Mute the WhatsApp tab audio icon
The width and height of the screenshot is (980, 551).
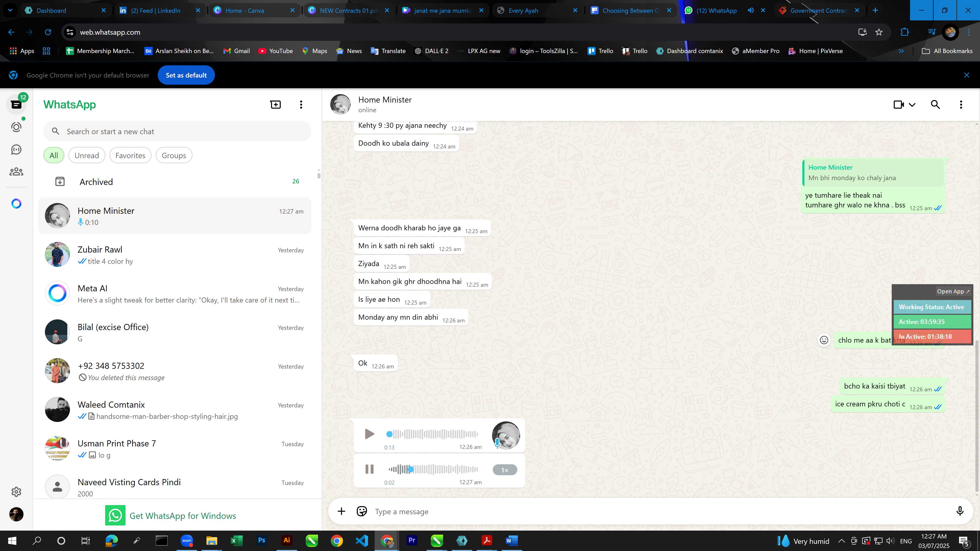pos(751,10)
